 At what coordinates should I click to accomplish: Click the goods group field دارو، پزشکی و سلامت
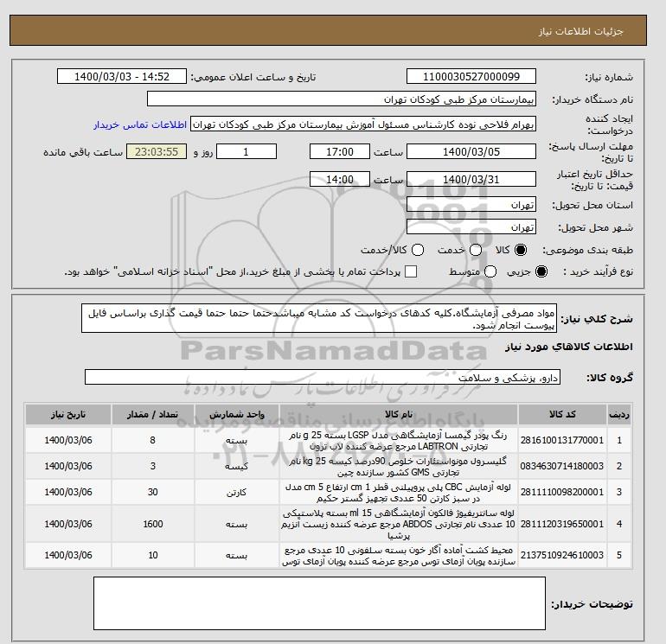[323, 377]
